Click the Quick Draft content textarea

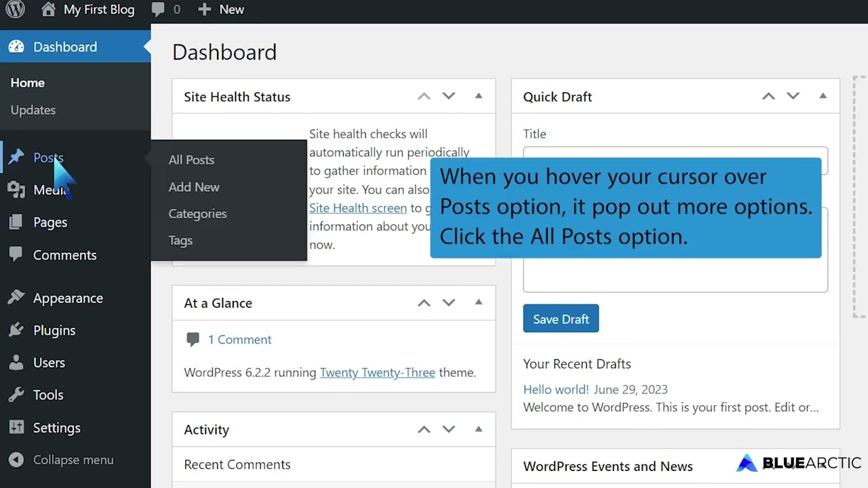pos(675,249)
